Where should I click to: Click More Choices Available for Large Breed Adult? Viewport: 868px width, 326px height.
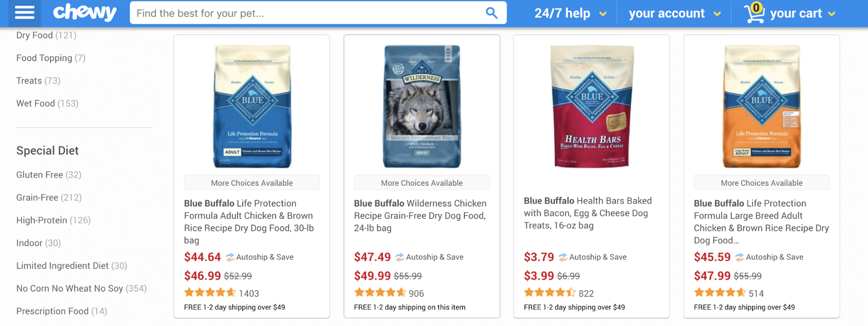click(x=761, y=183)
